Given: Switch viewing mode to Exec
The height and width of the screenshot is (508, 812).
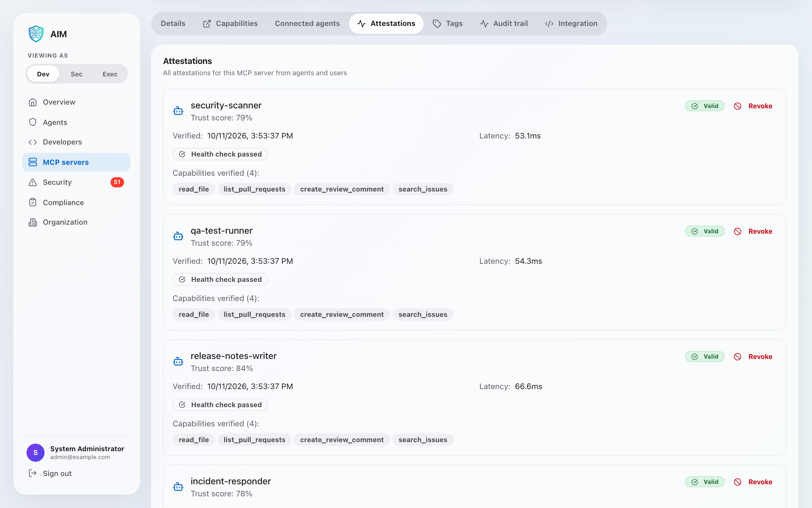Looking at the screenshot, I should click(x=110, y=74).
